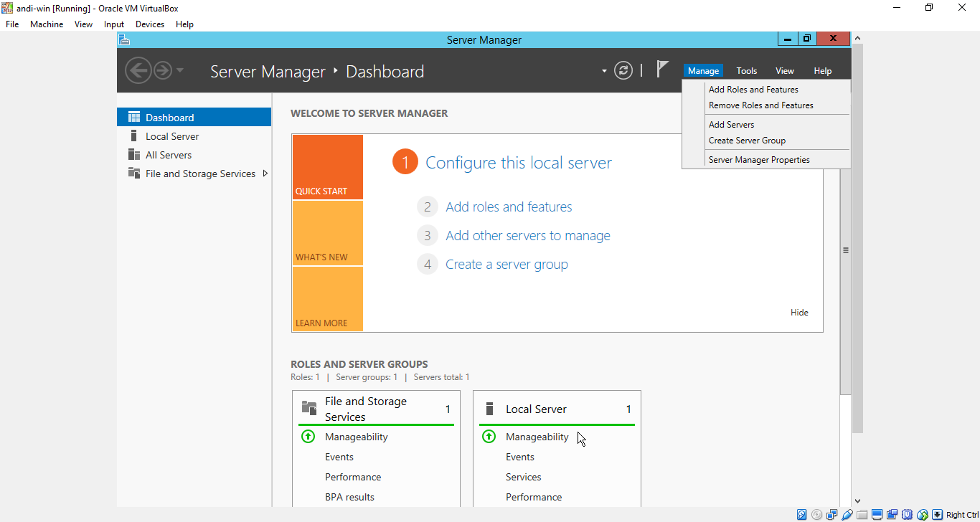Click the inner dashboard vertical scrollbar

click(845, 250)
